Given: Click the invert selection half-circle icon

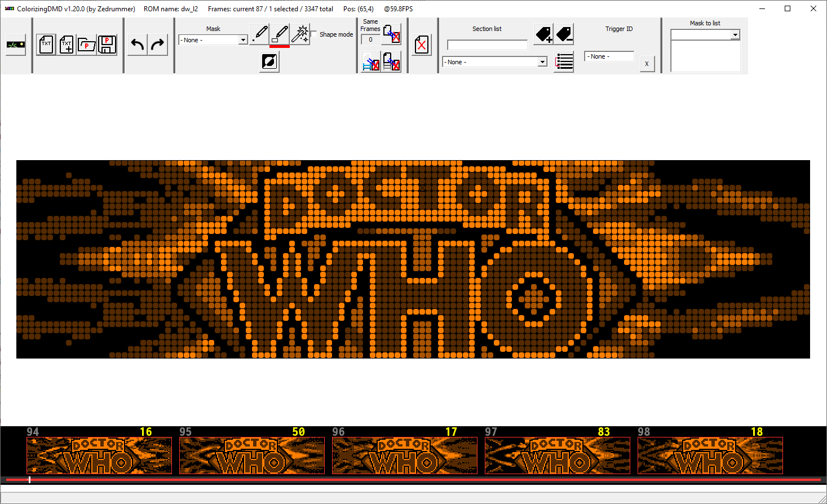Looking at the screenshot, I should (x=270, y=61).
